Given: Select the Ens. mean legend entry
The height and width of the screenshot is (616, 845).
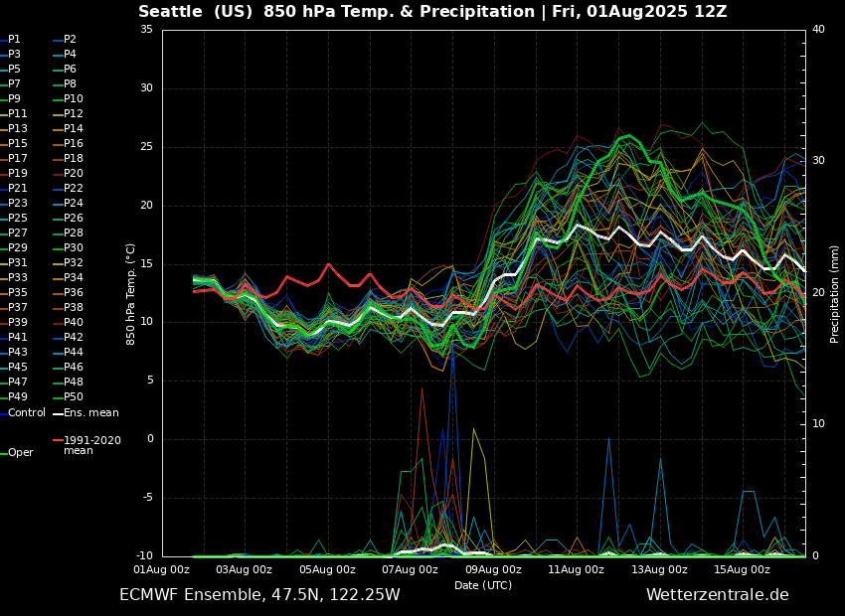Looking at the screenshot, I should [x=91, y=412].
